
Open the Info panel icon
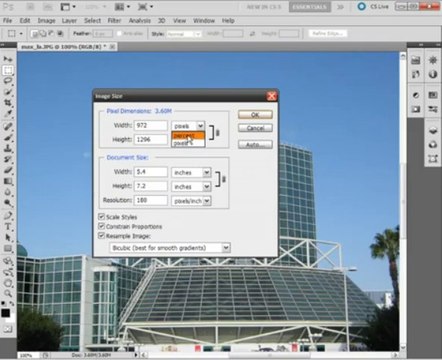click(433, 74)
